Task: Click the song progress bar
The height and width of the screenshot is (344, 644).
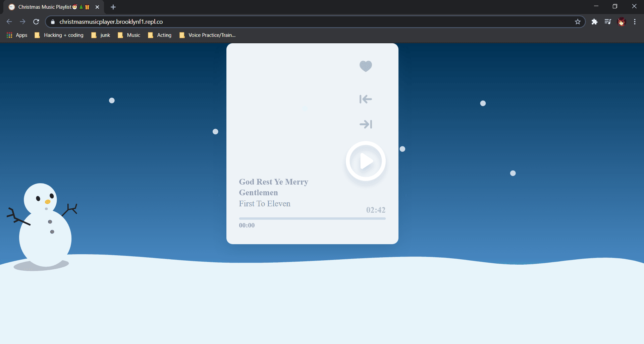Action: pyautogui.click(x=312, y=218)
